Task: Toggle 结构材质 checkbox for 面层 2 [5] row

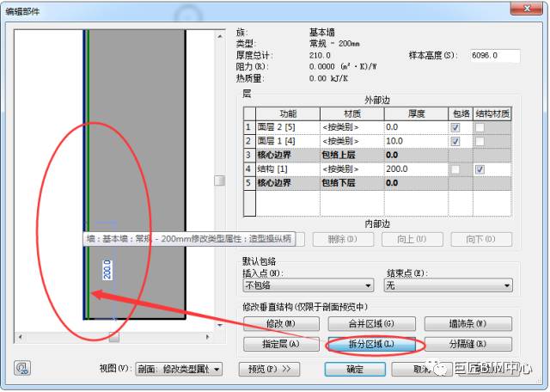Action: pos(480,127)
